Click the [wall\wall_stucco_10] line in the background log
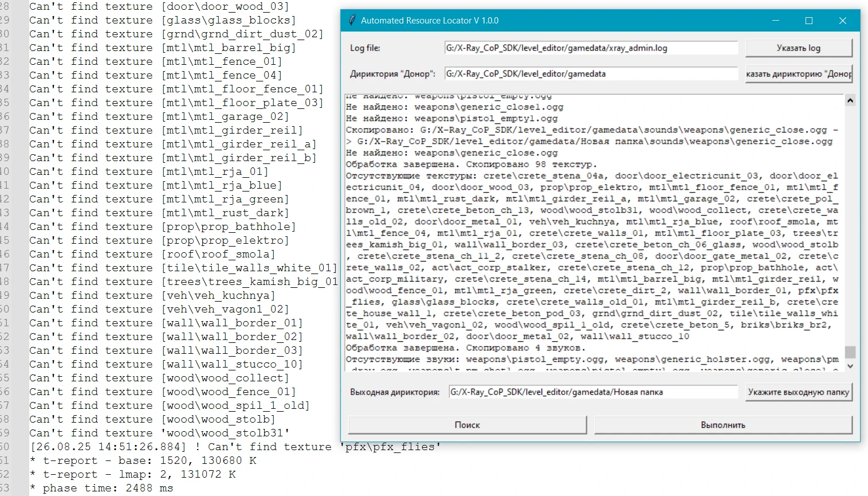868x496 pixels. (x=166, y=365)
